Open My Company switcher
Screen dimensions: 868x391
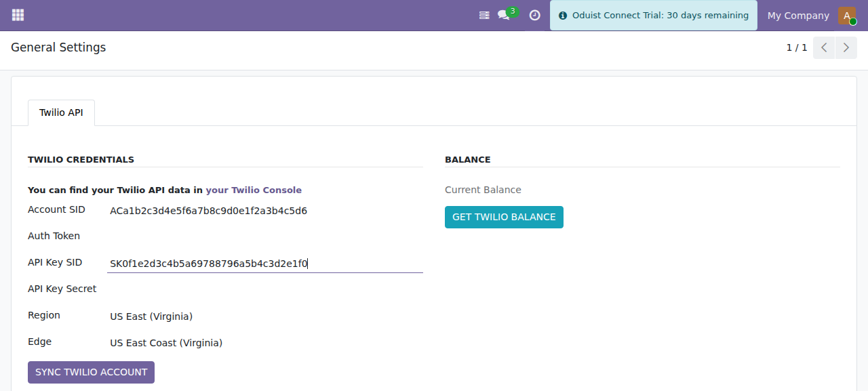coord(798,15)
